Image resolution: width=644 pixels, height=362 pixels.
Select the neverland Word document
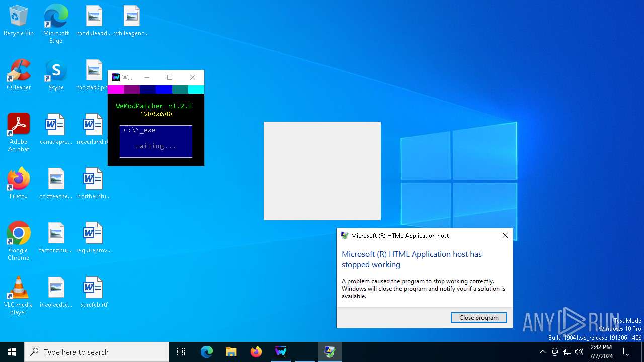click(93, 130)
